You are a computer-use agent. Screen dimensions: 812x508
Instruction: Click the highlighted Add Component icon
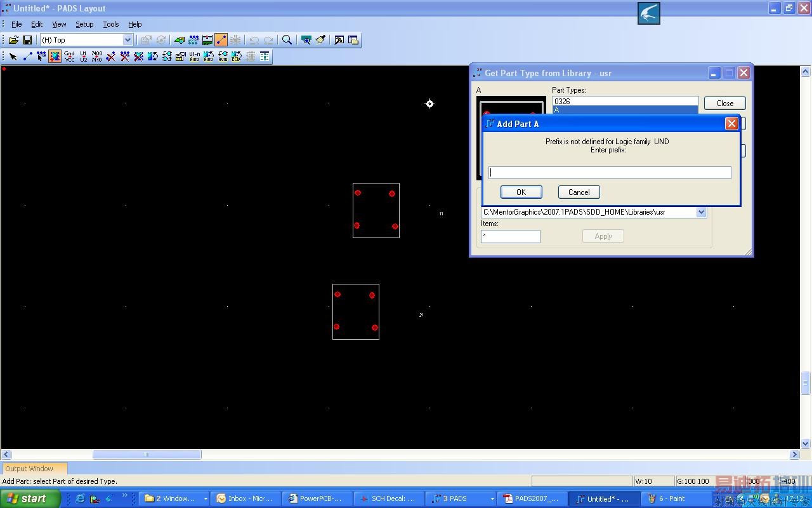click(x=55, y=57)
